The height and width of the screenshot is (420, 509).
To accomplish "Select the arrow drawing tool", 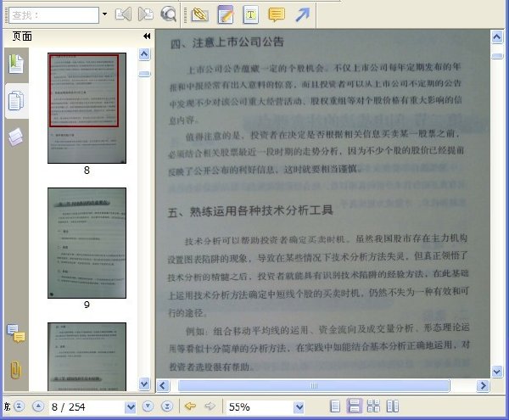I will (302, 14).
